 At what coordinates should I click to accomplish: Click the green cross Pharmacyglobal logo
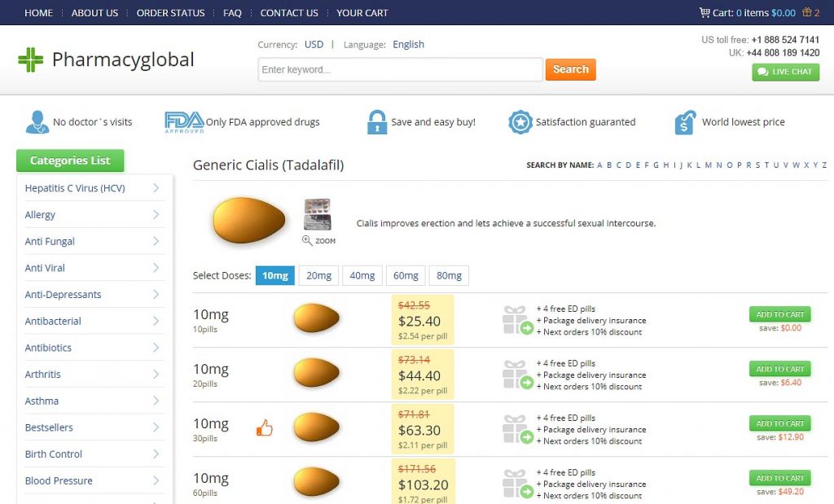click(30, 59)
